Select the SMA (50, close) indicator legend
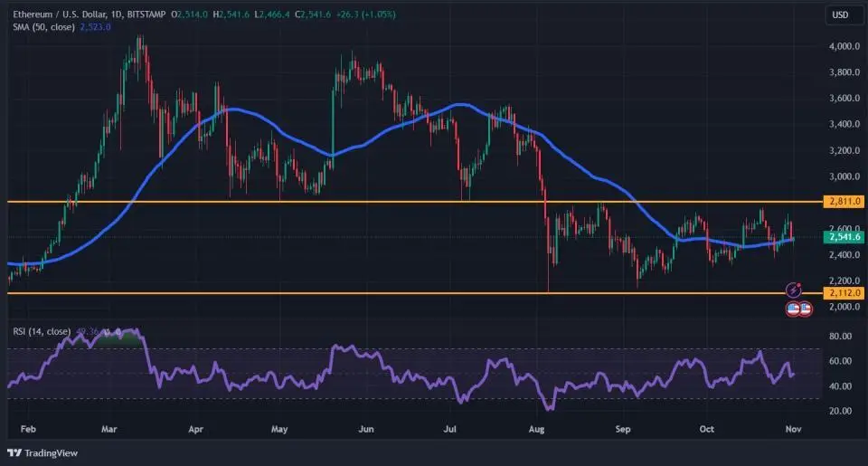 click(44, 27)
